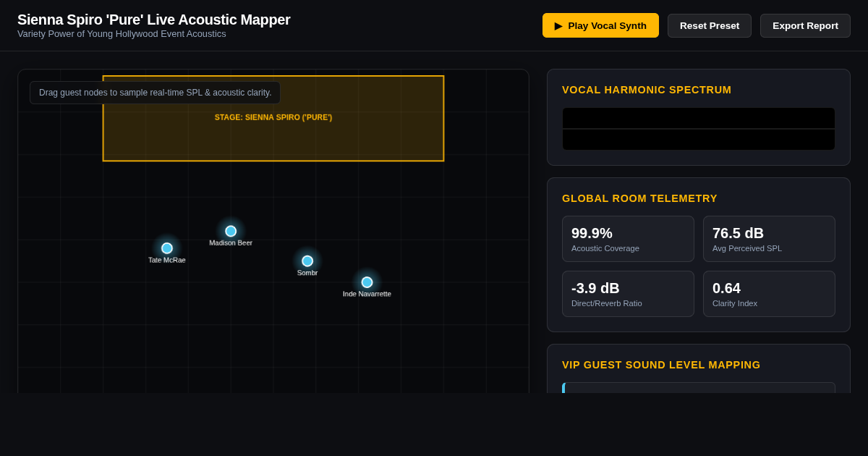Click the drag guest nodes hint text
Viewport: 868px width, 456px height.
(155, 93)
